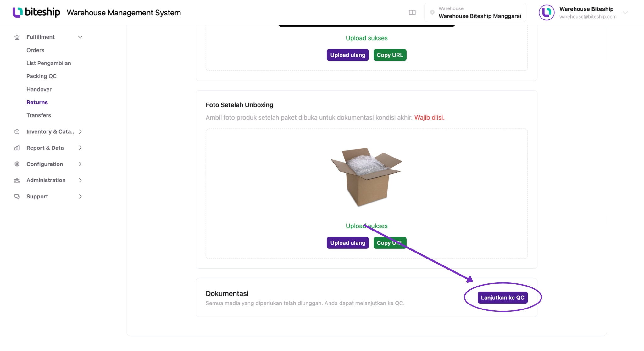Click the Biteship logo in the header
644x351 pixels.
pyautogui.click(x=36, y=12)
